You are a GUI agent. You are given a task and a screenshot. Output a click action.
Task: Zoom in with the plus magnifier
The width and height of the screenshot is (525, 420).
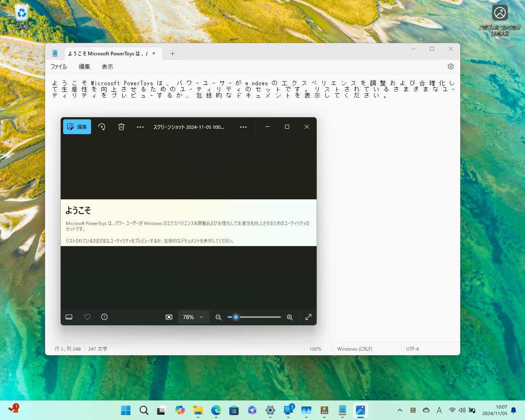click(x=290, y=317)
